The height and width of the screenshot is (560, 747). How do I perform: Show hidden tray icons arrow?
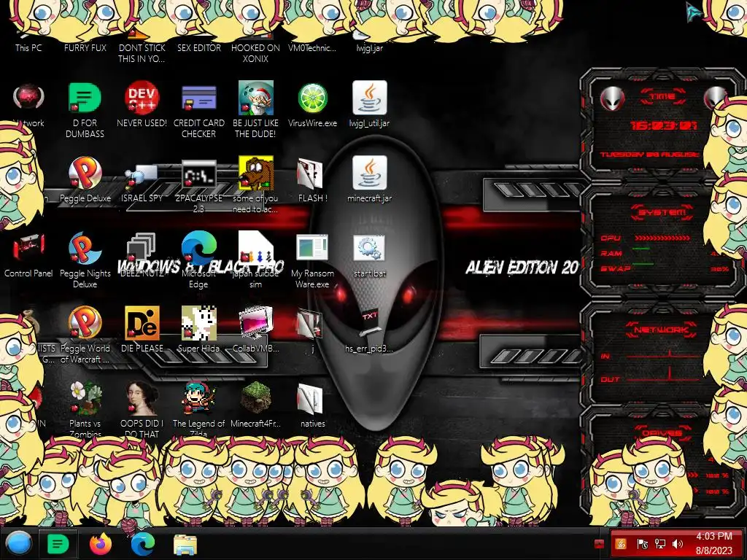[600, 544]
